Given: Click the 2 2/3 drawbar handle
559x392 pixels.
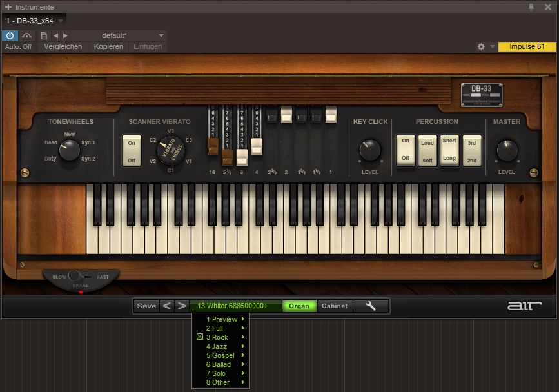Looking at the screenshot, I should pyautogui.click(x=271, y=114).
